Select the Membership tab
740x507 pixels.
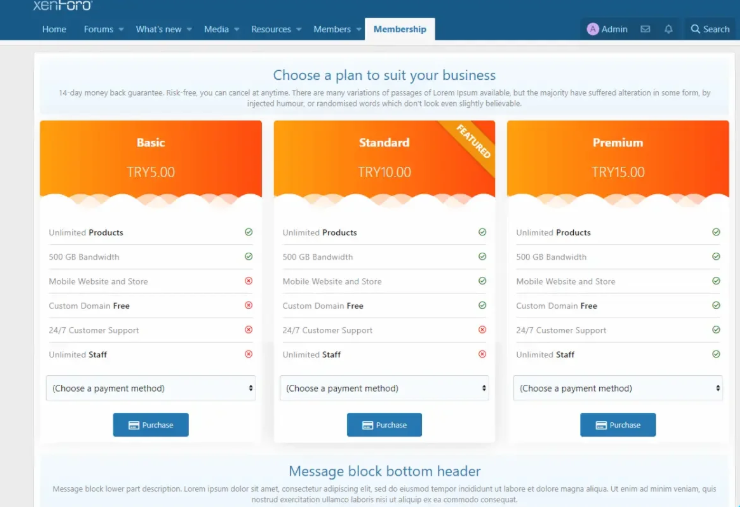pos(399,29)
